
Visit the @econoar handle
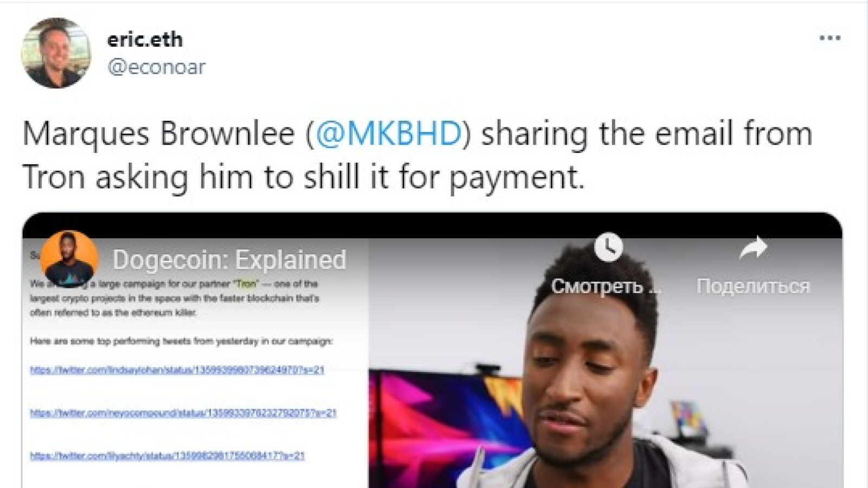(x=156, y=67)
